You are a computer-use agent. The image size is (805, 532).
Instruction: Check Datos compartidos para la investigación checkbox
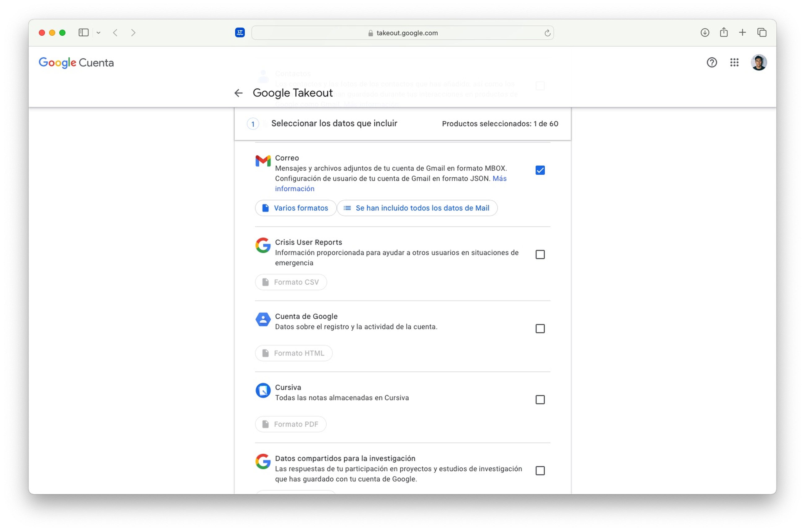[540, 471]
